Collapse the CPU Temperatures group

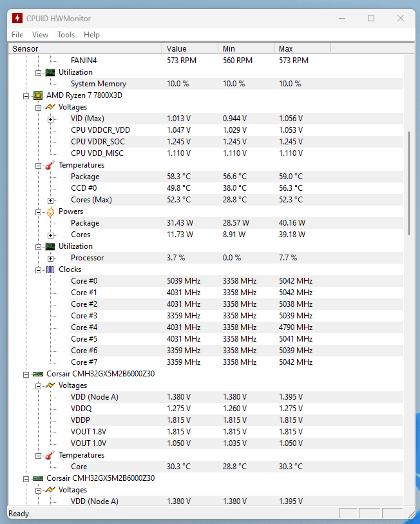click(39, 166)
